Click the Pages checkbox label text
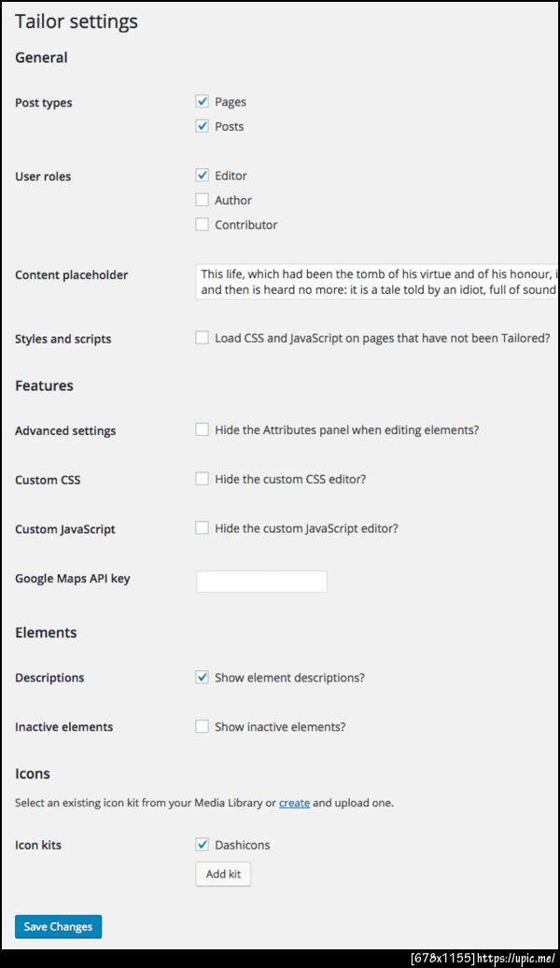The image size is (560, 968). (x=231, y=102)
